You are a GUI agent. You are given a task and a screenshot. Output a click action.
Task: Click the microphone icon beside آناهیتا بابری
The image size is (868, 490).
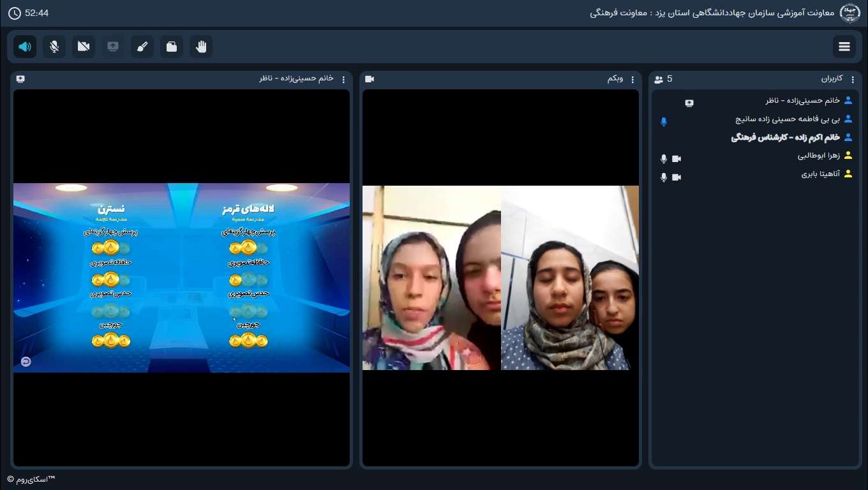click(664, 177)
